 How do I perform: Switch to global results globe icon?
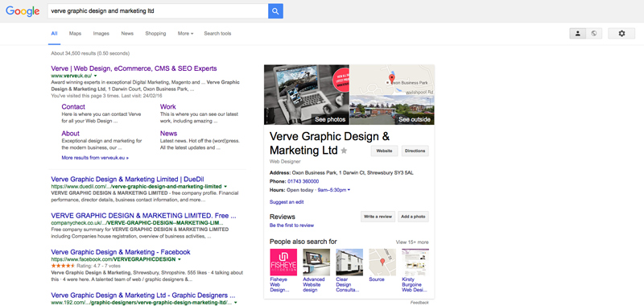coord(594,34)
